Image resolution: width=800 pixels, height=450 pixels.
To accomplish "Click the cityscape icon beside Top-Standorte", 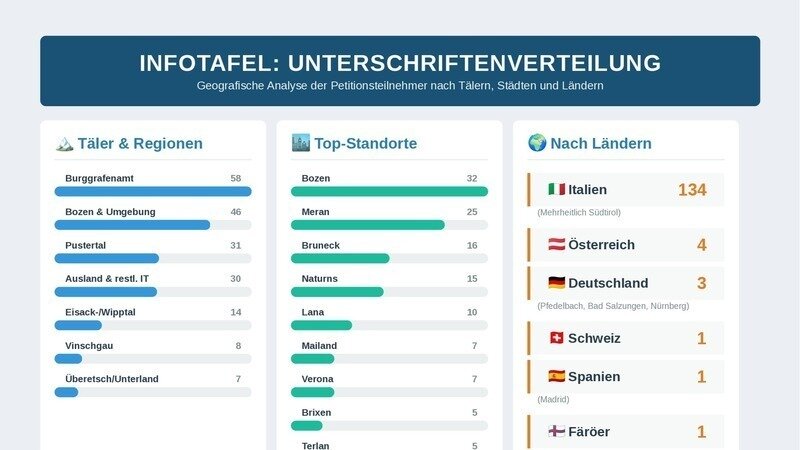I will point(301,143).
